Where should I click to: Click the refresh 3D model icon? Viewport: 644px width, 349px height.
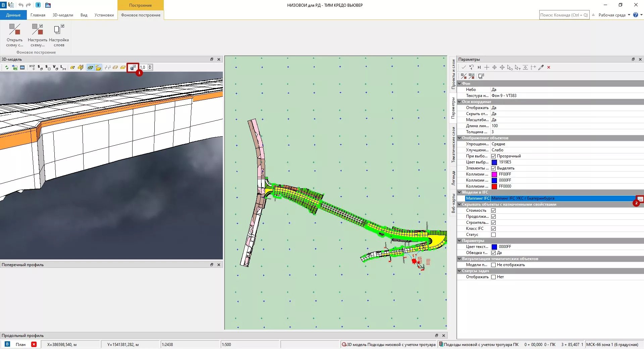(7, 67)
